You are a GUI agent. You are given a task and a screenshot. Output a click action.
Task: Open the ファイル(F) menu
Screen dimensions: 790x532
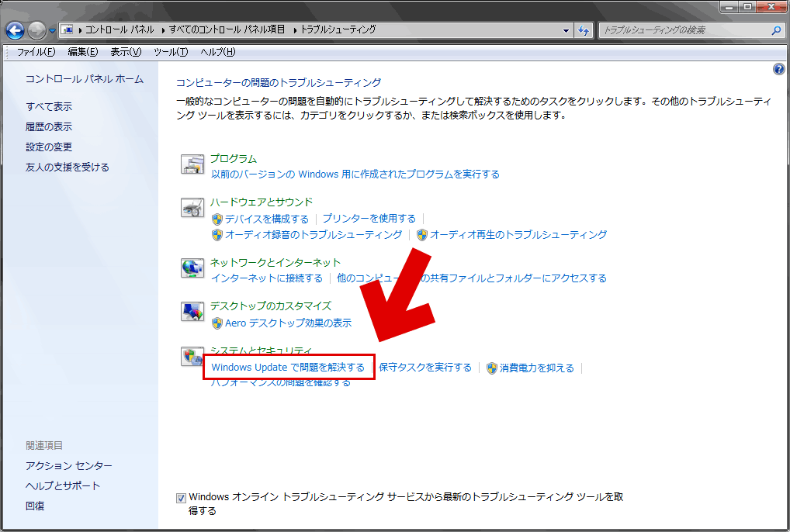tap(36, 52)
